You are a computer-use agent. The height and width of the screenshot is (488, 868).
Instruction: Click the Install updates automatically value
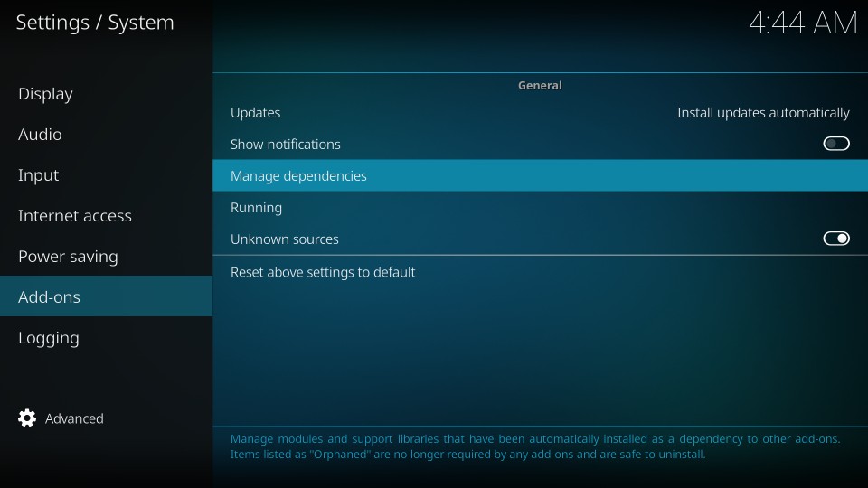[763, 113]
